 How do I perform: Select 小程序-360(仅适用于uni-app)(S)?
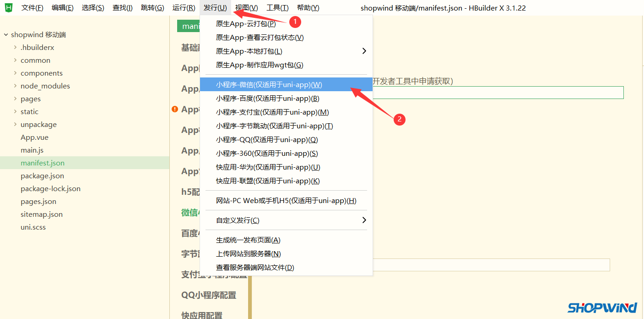287,154
